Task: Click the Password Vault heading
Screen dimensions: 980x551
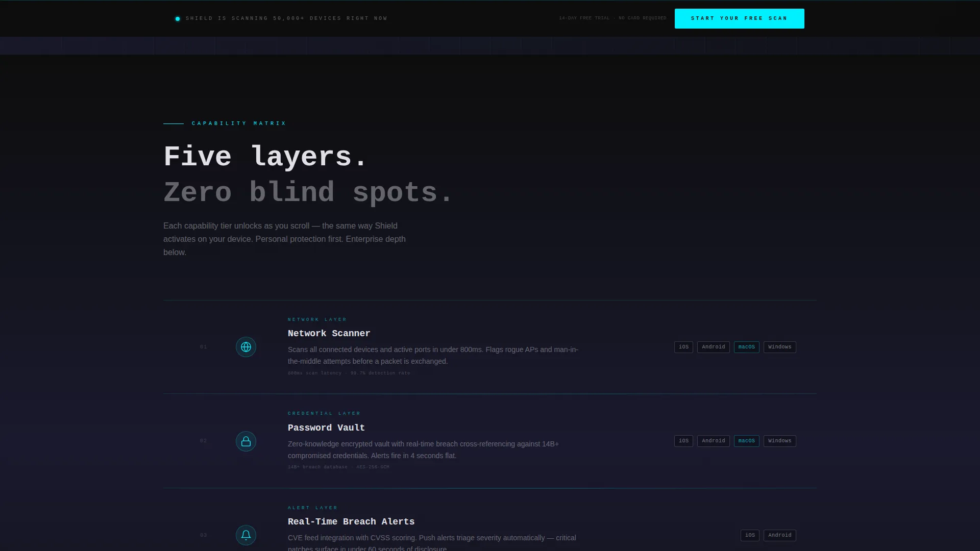Action: [326, 428]
